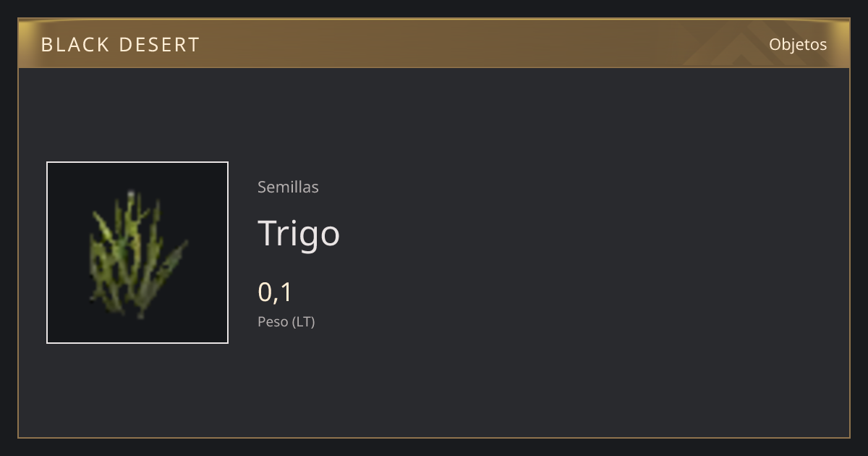The image size is (868, 456).
Task: Click the green wheat stalks image
Action: coord(136,255)
